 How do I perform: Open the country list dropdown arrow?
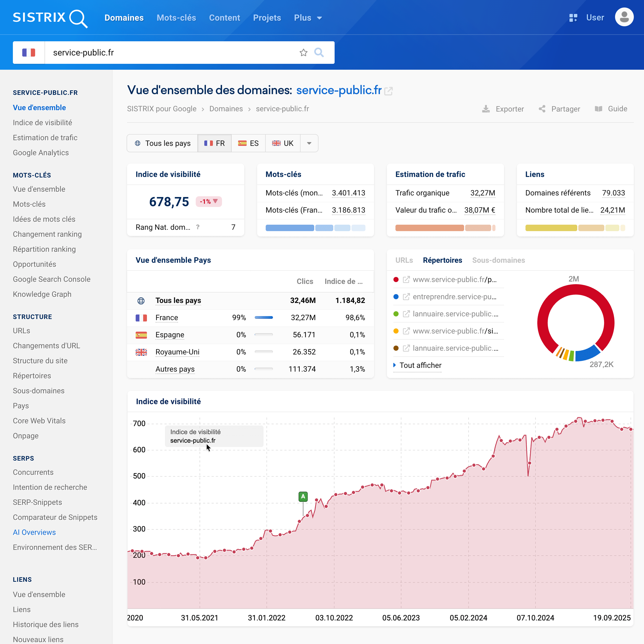click(309, 143)
